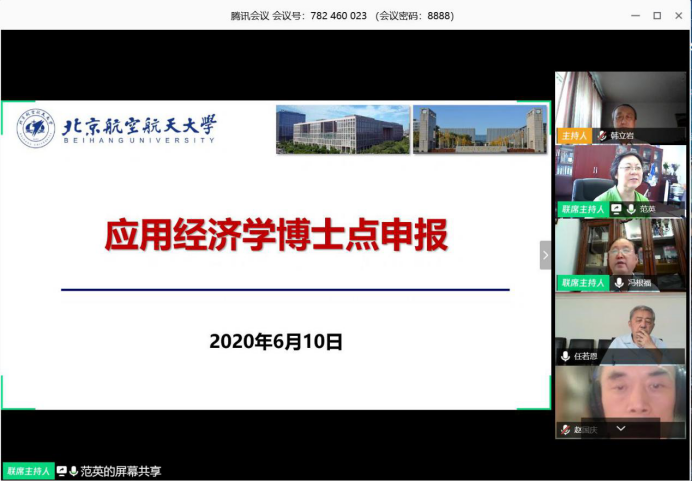This screenshot has width=693, height=481.
Task: Click the microphone icon in bottom status bar
Action: [x=74, y=471]
